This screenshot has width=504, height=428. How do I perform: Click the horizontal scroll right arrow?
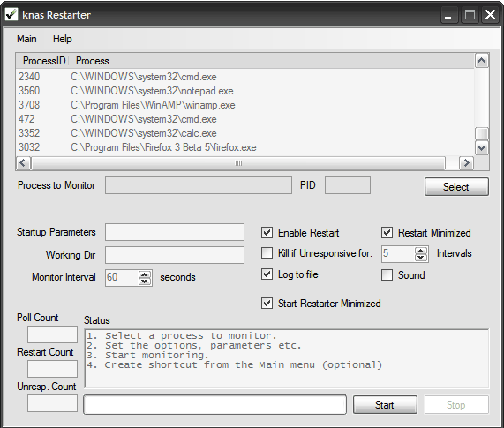(x=466, y=163)
